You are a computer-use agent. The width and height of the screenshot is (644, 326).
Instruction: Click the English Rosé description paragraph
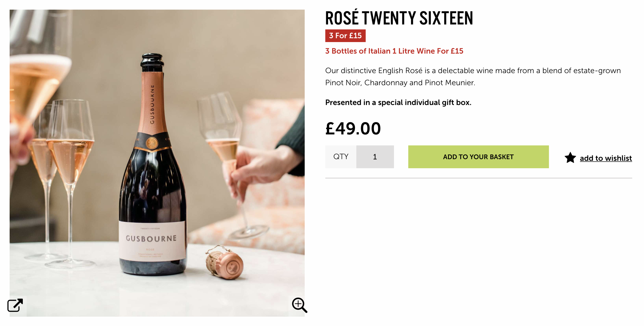(473, 76)
